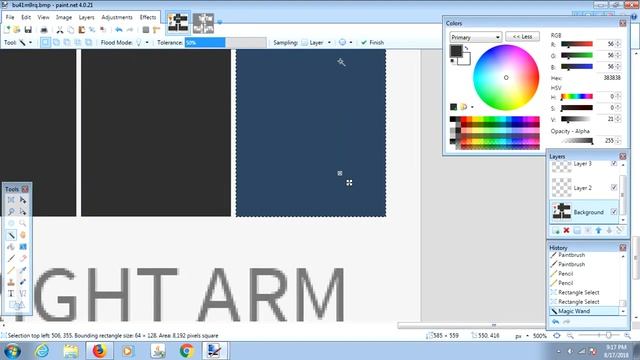Open the Layers menu
The height and width of the screenshot is (360, 640).
pyautogui.click(x=86, y=17)
